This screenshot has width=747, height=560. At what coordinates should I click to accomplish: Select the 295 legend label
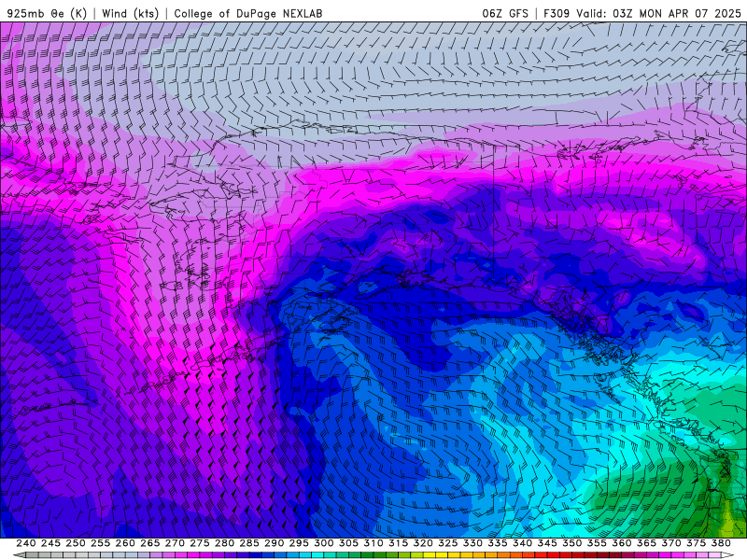coord(299,543)
